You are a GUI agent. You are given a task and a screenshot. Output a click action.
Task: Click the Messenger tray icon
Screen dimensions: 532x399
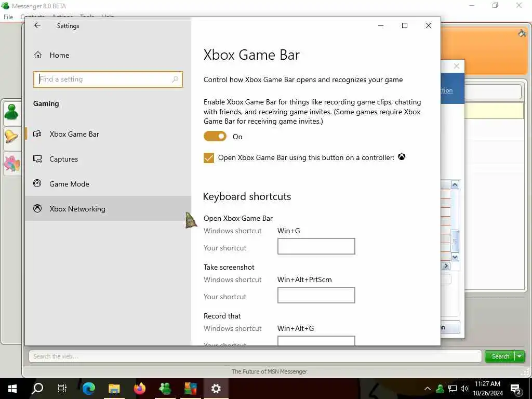(x=440, y=389)
